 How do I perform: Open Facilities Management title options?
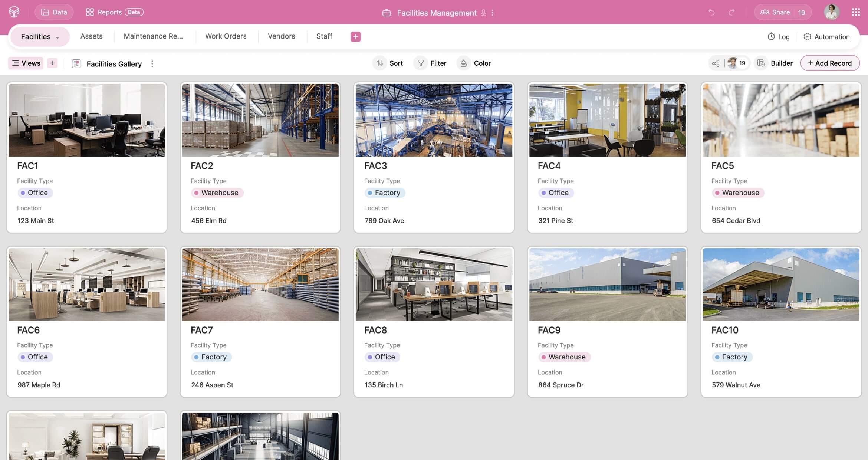[493, 13]
